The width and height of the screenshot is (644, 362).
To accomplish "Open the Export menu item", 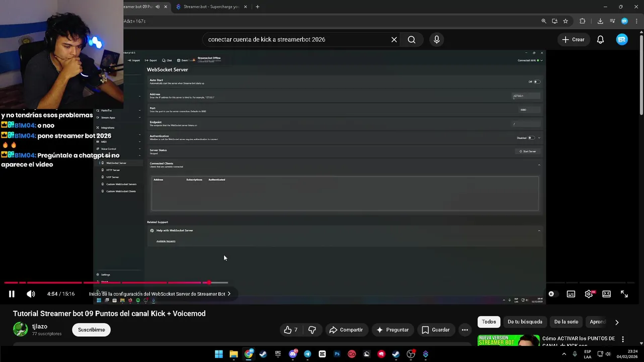I will [x=150, y=60].
